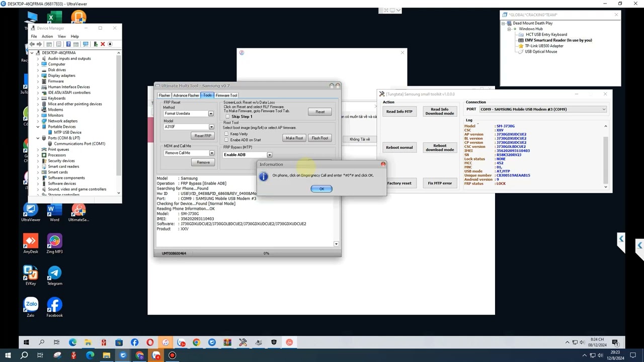Select Communications Port (COM1) in Device Manager
Screen dimensions: 644x362
pyautogui.click(x=79, y=144)
